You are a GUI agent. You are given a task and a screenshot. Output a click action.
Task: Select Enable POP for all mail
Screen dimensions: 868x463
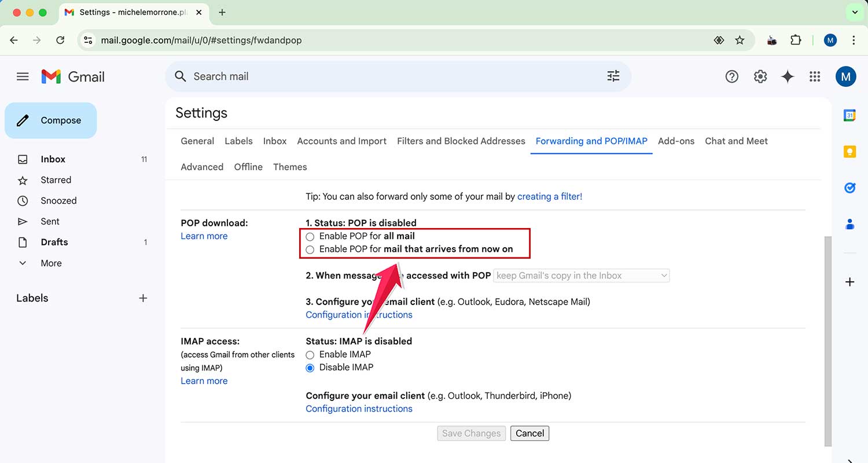point(310,236)
